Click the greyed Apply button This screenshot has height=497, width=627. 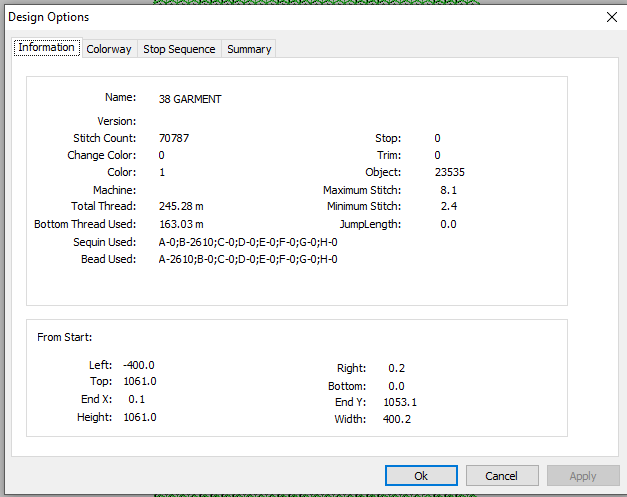(x=583, y=475)
